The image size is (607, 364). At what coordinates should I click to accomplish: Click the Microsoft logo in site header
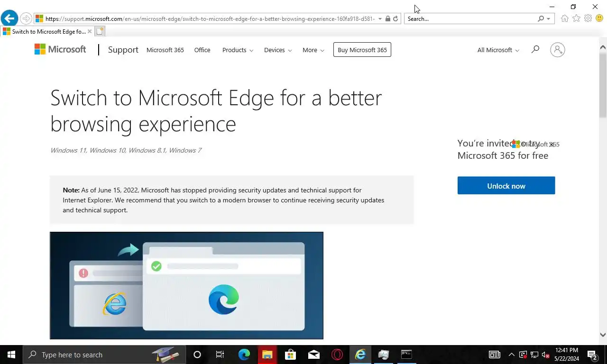[x=60, y=49]
